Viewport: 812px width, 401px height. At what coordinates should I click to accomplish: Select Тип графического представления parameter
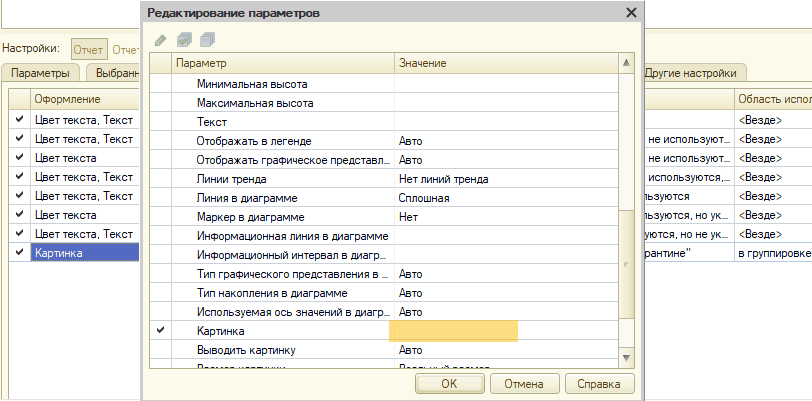point(293,274)
